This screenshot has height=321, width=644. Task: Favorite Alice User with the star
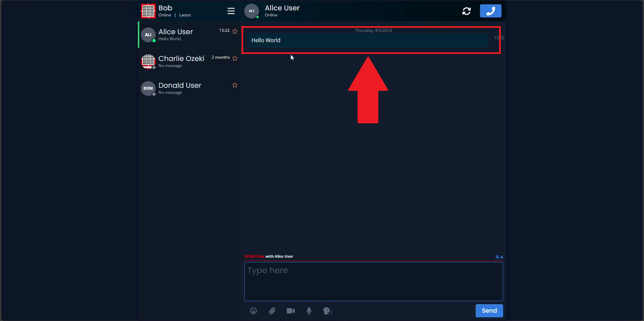pyautogui.click(x=235, y=31)
